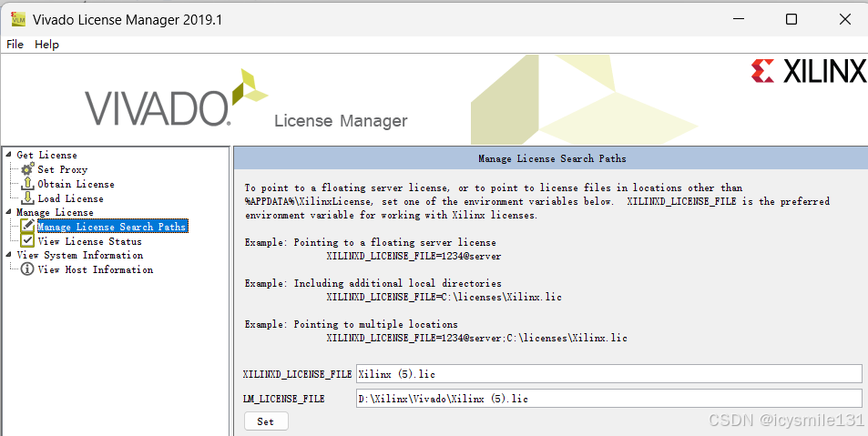Image resolution: width=868 pixels, height=436 pixels.
Task: Click the View System Information heading text
Action: [80, 255]
